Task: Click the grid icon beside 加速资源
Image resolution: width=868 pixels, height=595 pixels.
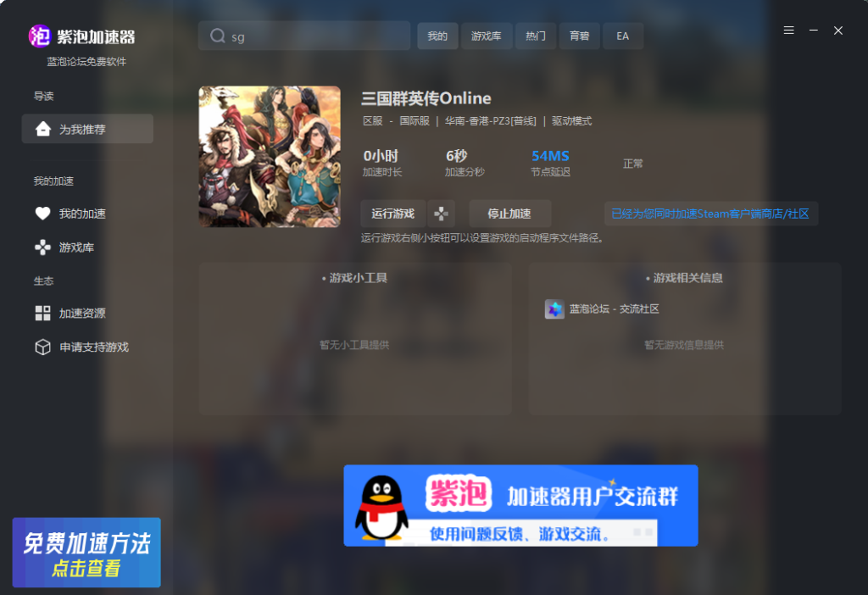Action: [x=42, y=314]
